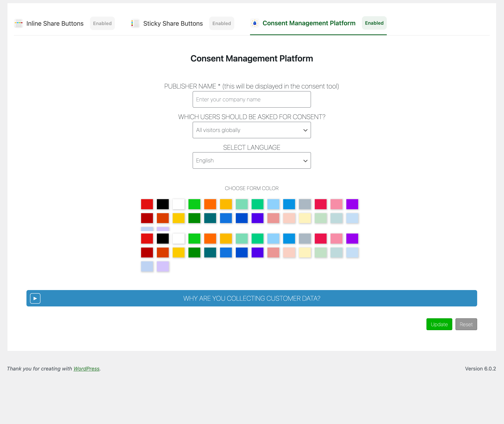Click the teal color swatch icon
Screen dimensions: 504x424
210,218
